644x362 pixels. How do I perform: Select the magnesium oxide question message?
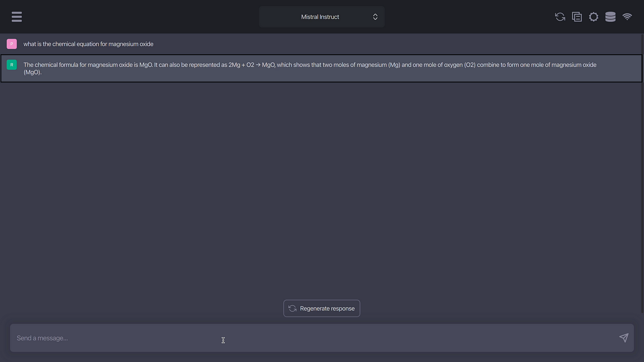coord(89,44)
